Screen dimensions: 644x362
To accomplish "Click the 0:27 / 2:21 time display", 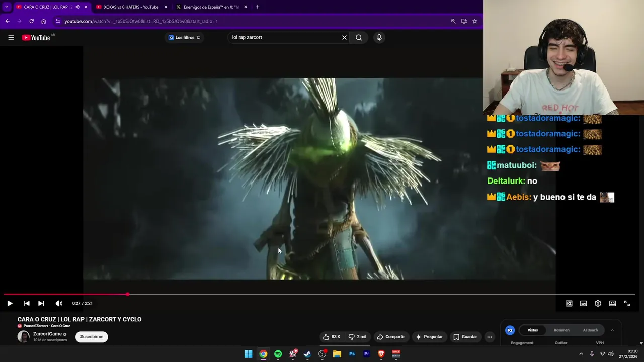I will coord(82,303).
